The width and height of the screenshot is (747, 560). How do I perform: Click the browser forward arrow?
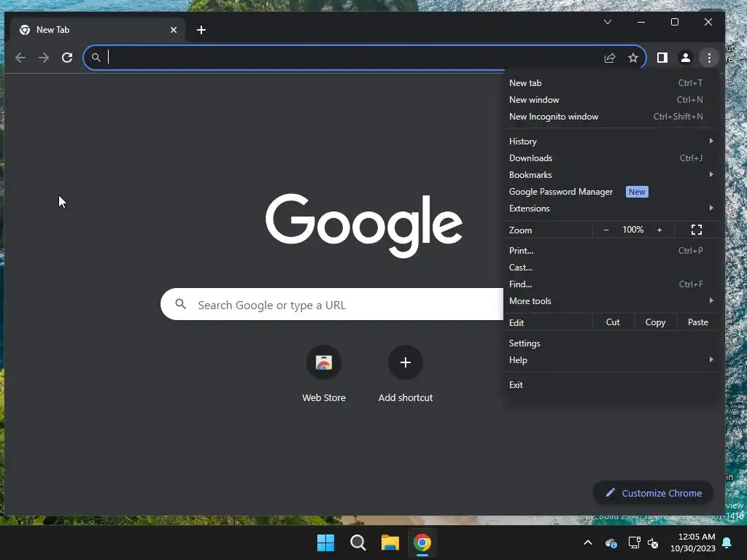coord(44,58)
